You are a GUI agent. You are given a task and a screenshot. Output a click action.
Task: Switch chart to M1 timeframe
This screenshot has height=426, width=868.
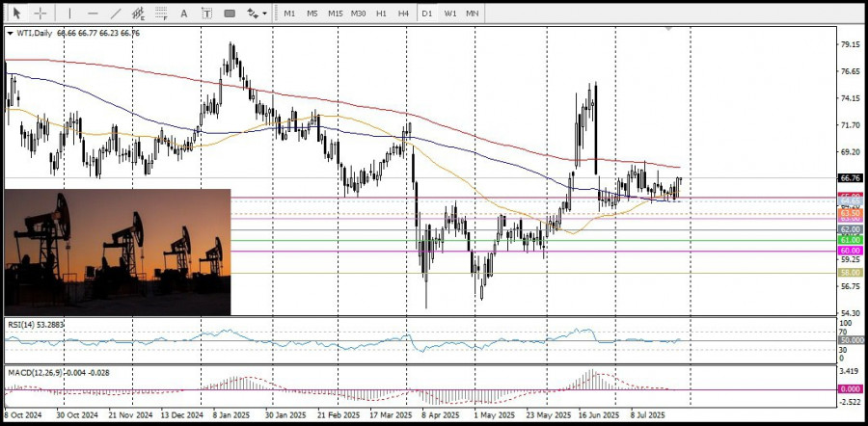(289, 13)
